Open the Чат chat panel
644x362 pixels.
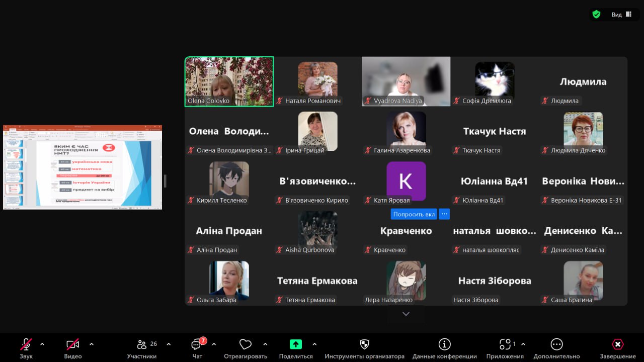tap(197, 345)
